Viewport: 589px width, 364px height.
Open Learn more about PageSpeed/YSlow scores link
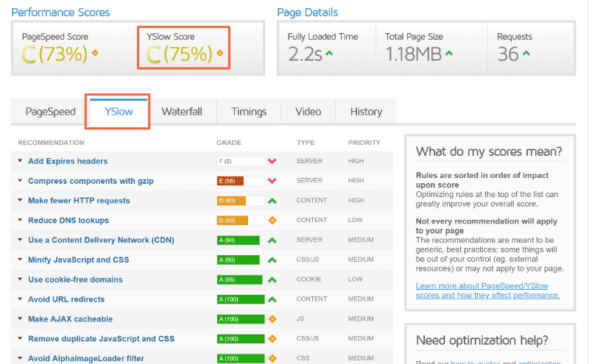tap(487, 290)
